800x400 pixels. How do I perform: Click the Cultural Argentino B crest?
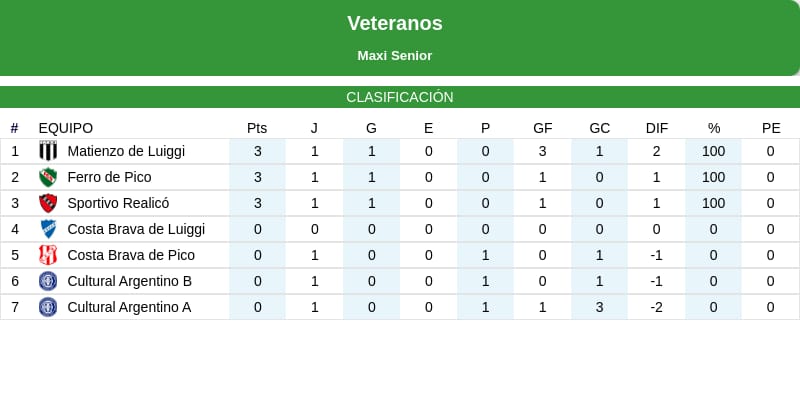tap(48, 281)
